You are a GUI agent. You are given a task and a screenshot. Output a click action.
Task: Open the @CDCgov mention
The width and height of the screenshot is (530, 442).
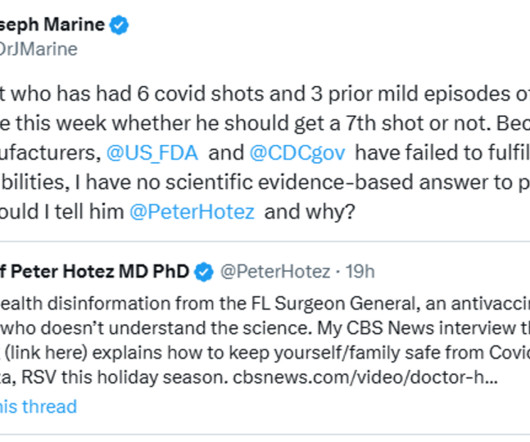pos(297,153)
